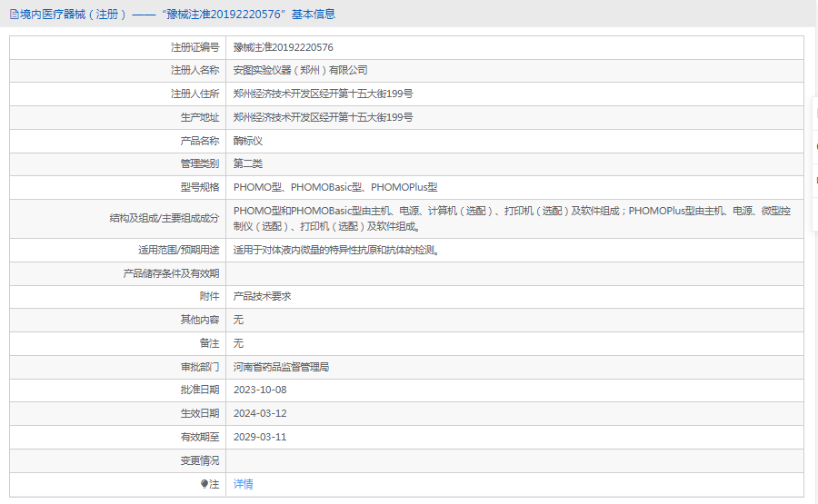Select registrant name 安图实验仪器（郑州）有限公司

click(x=301, y=70)
